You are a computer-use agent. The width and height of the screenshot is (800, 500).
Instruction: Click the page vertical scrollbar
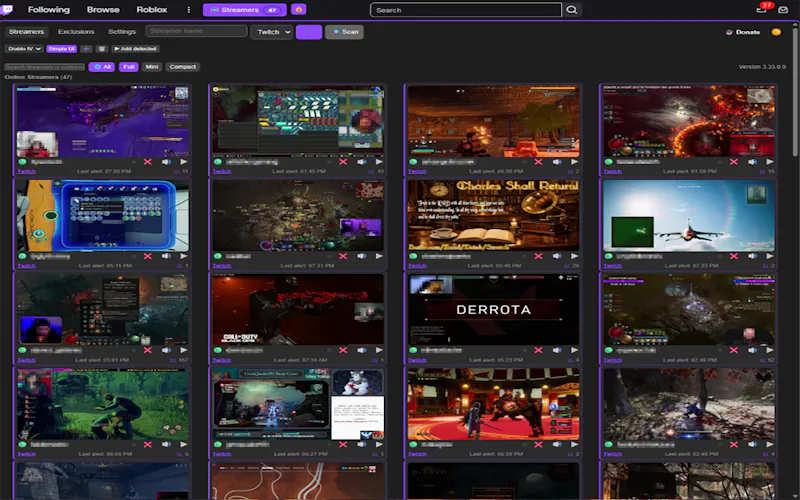pyautogui.click(x=796, y=92)
